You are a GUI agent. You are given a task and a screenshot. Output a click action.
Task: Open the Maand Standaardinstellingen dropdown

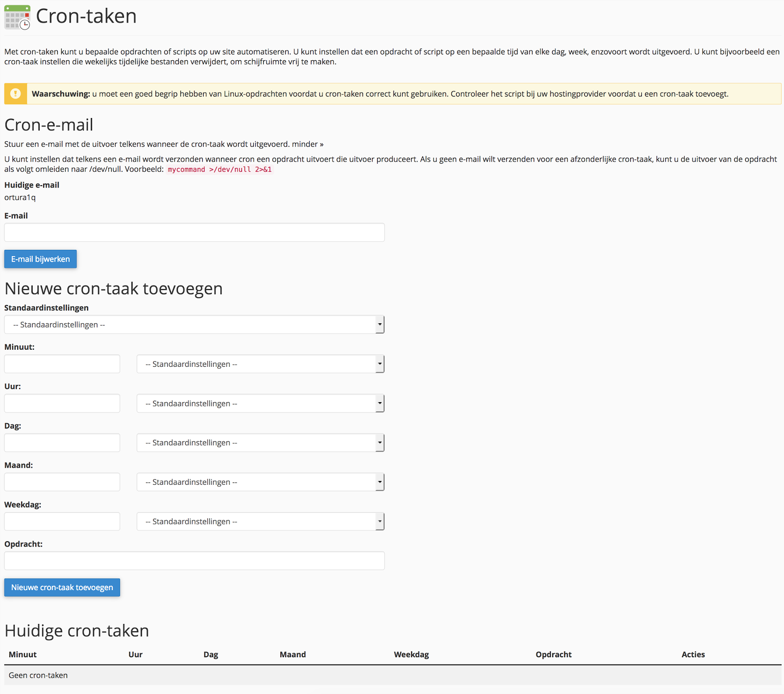point(261,482)
